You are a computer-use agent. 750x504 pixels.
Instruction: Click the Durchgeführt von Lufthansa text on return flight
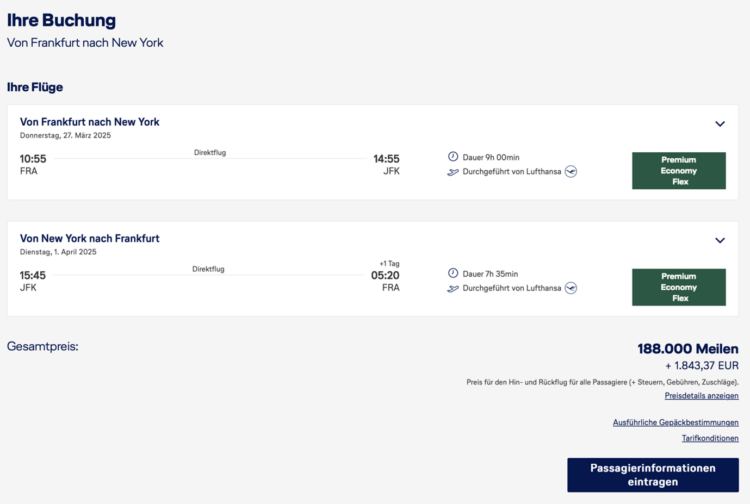(x=512, y=288)
